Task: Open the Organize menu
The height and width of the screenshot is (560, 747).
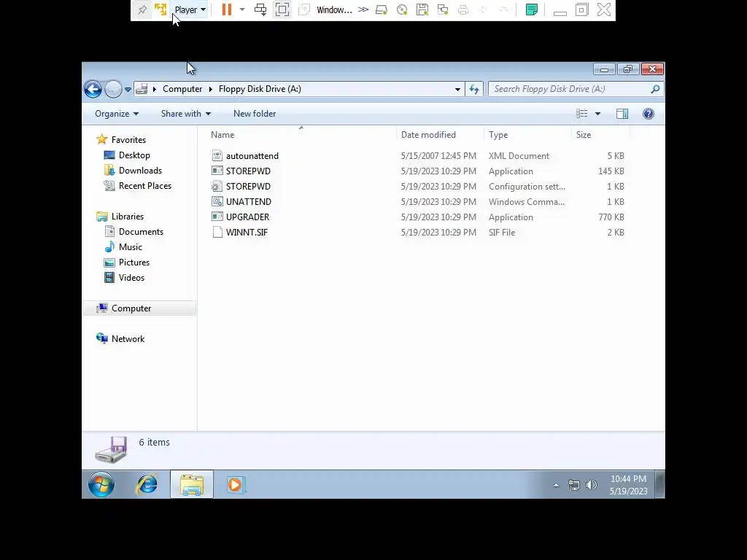Action: 117,114
